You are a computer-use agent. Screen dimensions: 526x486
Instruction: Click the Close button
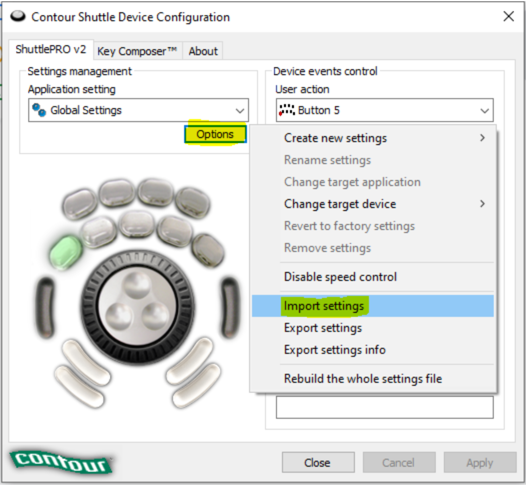318,463
